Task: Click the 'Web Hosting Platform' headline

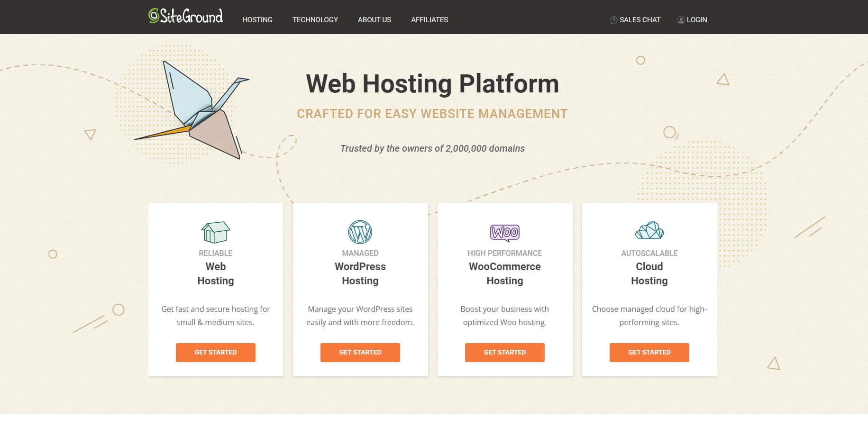Action: click(432, 84)
